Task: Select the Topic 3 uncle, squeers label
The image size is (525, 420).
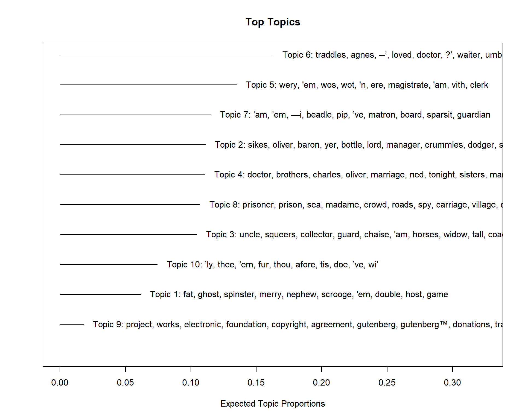Action: tap(354, 235)
